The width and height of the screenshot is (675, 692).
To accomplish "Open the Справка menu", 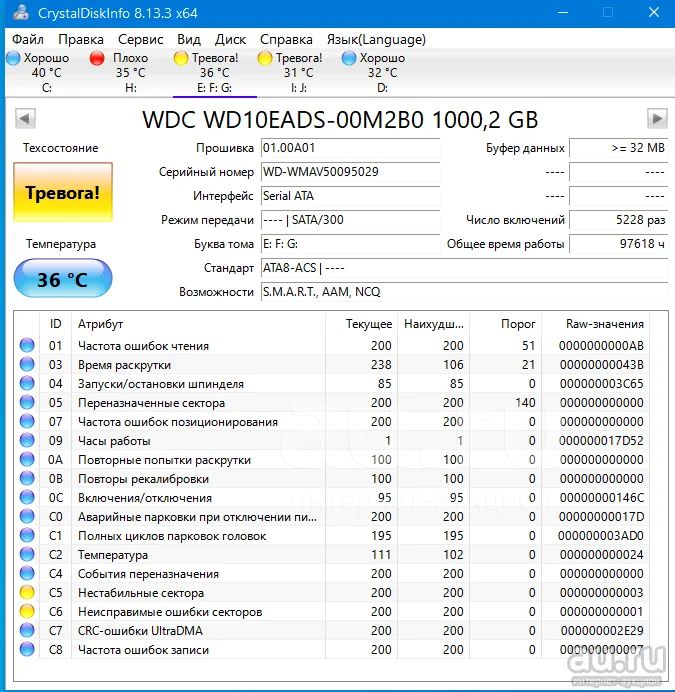I will click(286, 39).
